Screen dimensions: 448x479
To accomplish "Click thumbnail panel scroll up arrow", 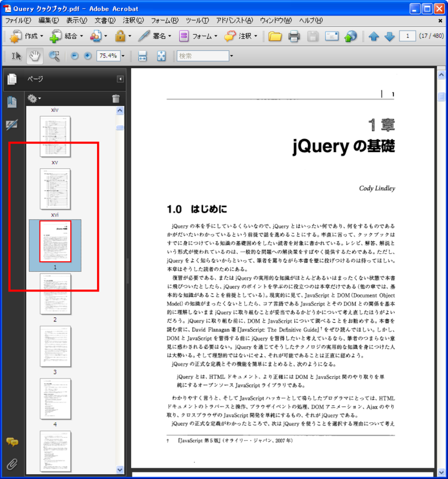I will (x=120, y=111).
